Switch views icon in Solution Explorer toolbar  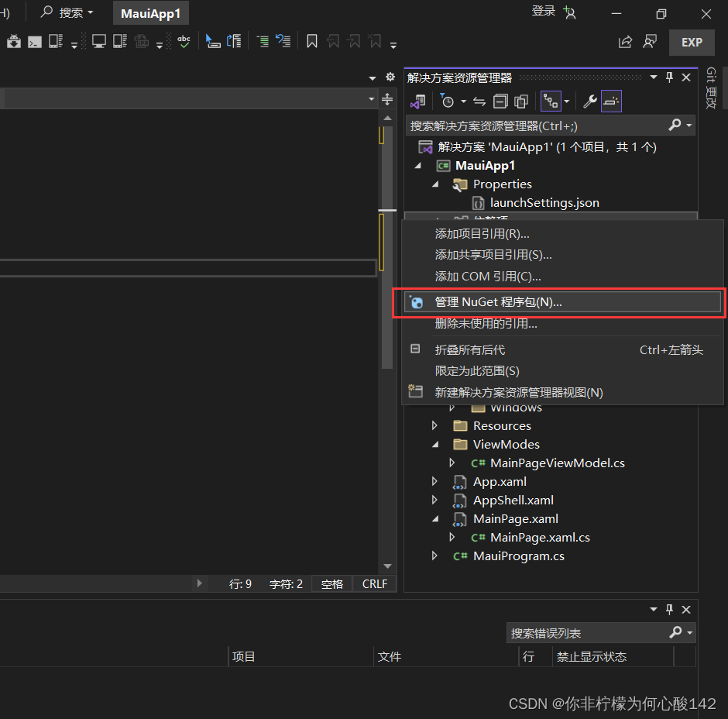(x=418, y=101)
